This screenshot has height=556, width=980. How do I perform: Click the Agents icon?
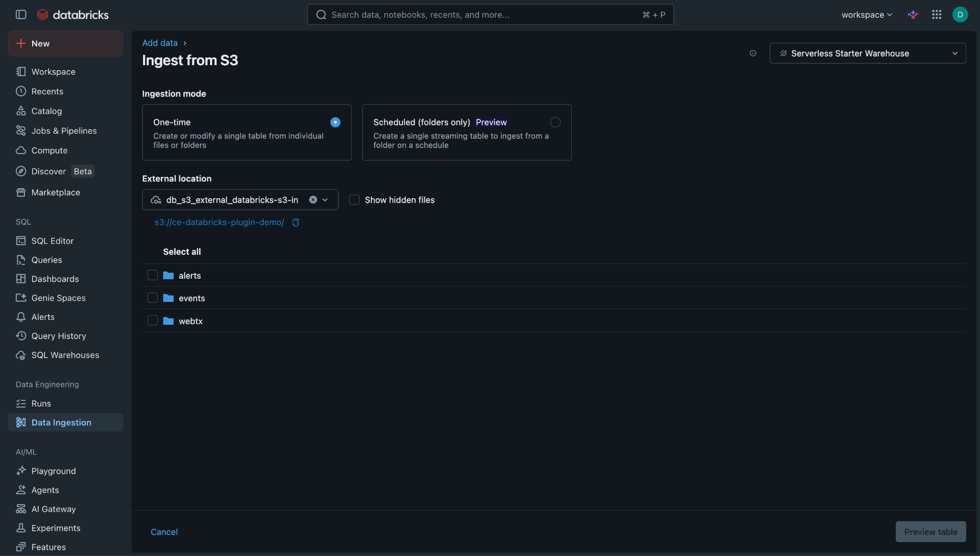coord(21,490)
